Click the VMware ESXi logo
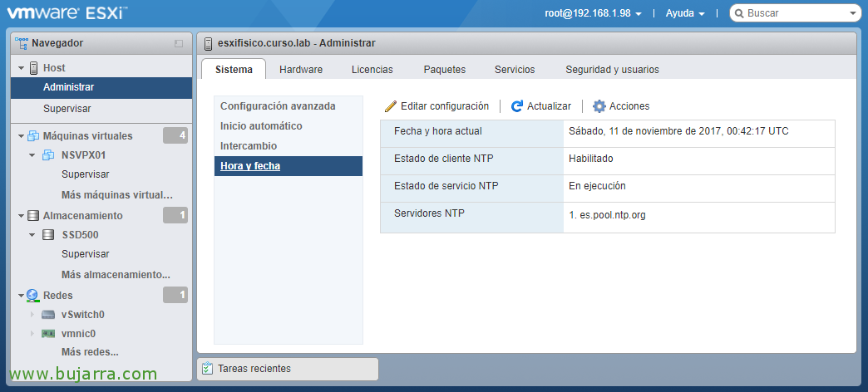 (67, 13)
